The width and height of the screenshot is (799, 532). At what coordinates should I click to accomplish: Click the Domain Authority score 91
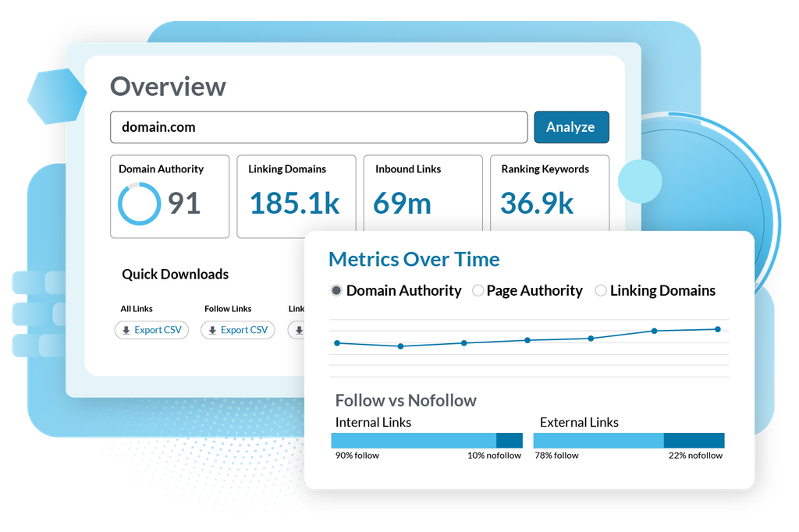click(184, 204)
